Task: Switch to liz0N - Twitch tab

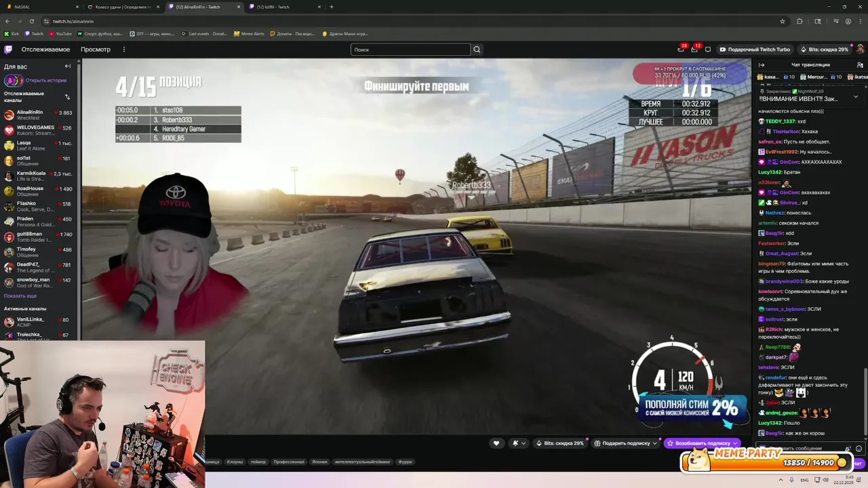Action: click(x=285, y=7)
